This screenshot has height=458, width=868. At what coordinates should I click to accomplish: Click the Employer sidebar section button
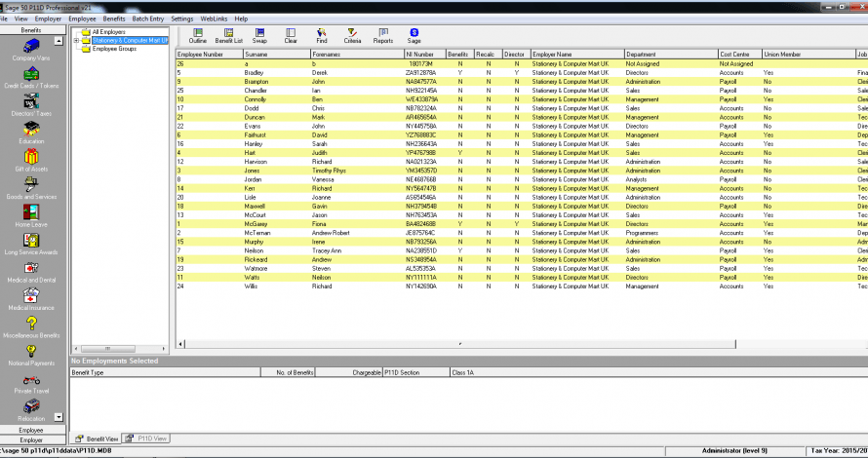click(x=31, y=439)
